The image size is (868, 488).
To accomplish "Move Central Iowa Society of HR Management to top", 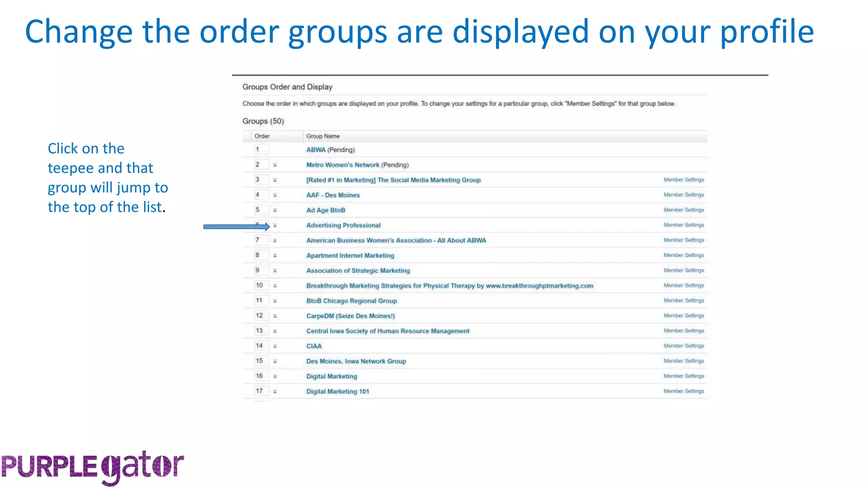I will coord(275,331).
